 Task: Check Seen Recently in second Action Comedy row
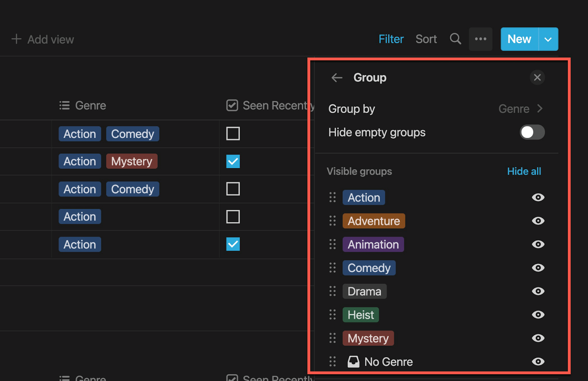[x=233, y=189]
